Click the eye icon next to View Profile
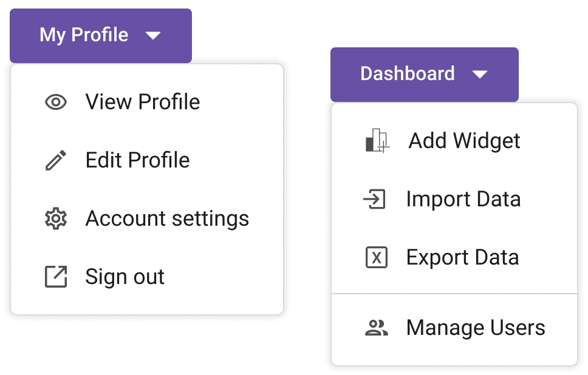 tap(55, 102)
